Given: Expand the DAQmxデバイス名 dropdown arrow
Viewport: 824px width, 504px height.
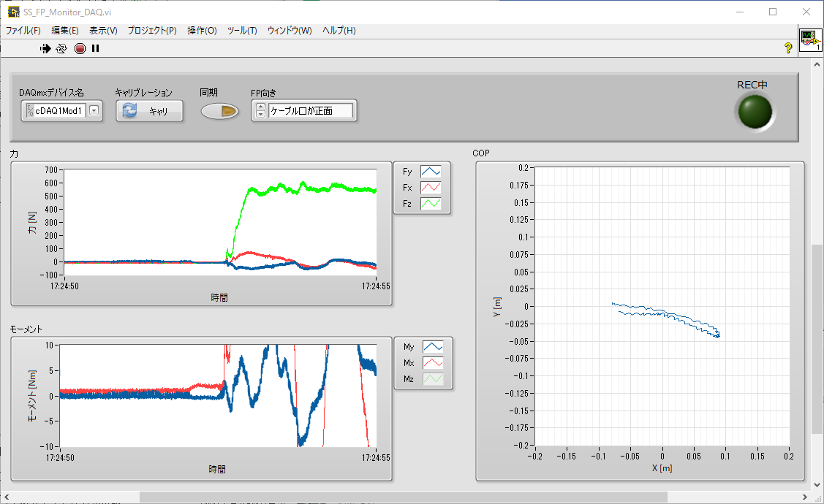Looking at the screenshot, I should [94, 110].
